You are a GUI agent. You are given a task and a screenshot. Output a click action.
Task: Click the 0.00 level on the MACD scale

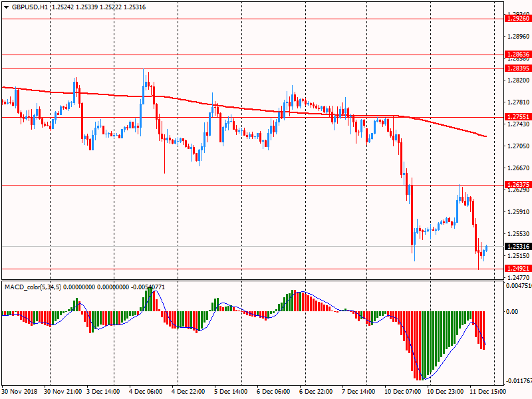pyautogui.click(x=513, y=311)
